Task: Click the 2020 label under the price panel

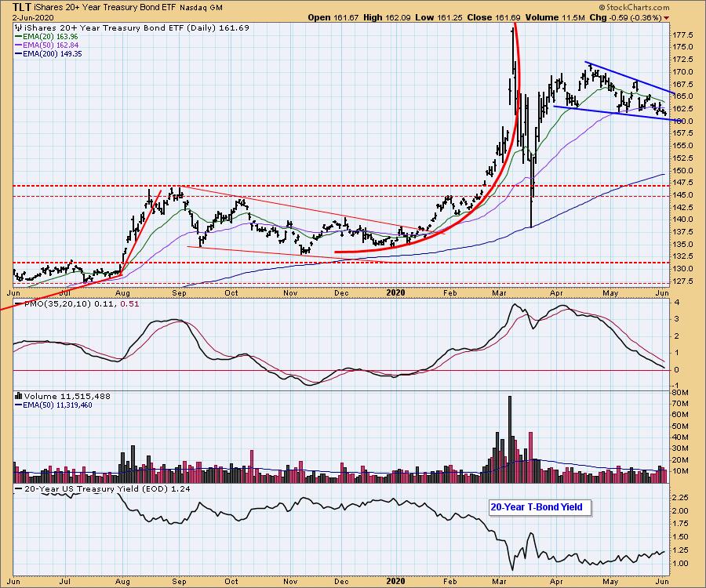Action: [396, 292]
